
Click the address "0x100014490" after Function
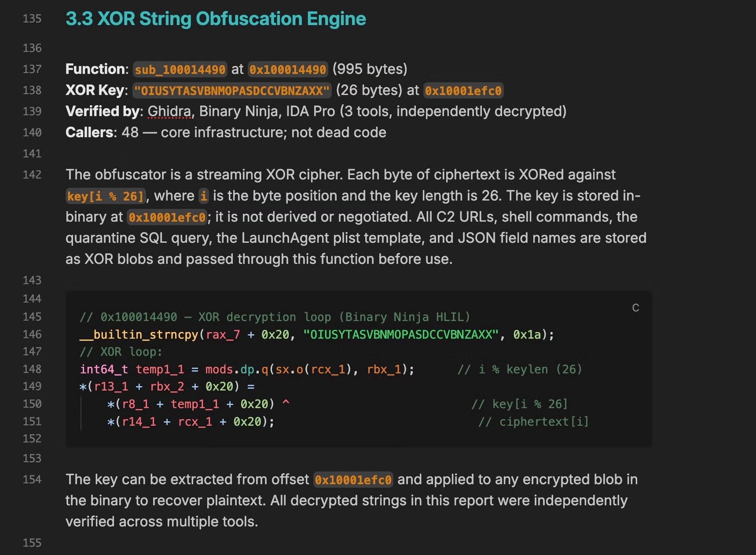tap(288, 70)
